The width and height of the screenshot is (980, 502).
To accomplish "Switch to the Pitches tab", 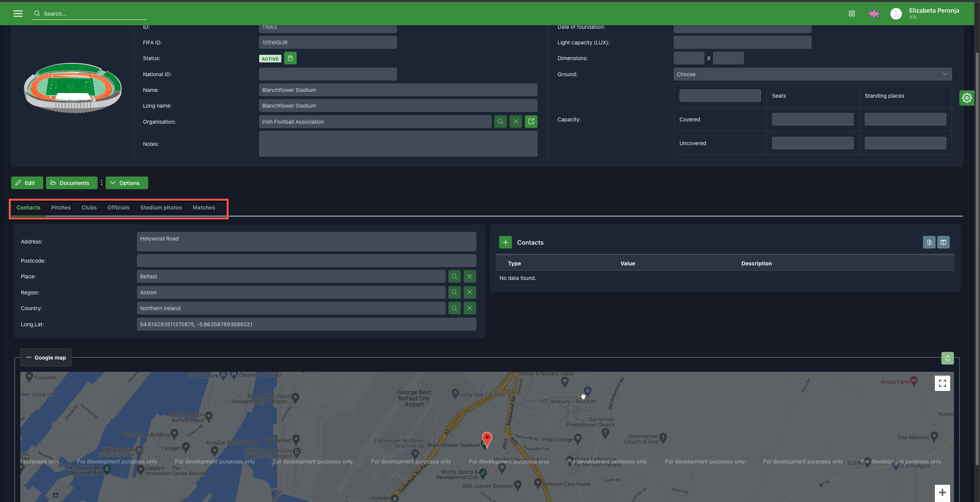I will (x=61, y=208).
